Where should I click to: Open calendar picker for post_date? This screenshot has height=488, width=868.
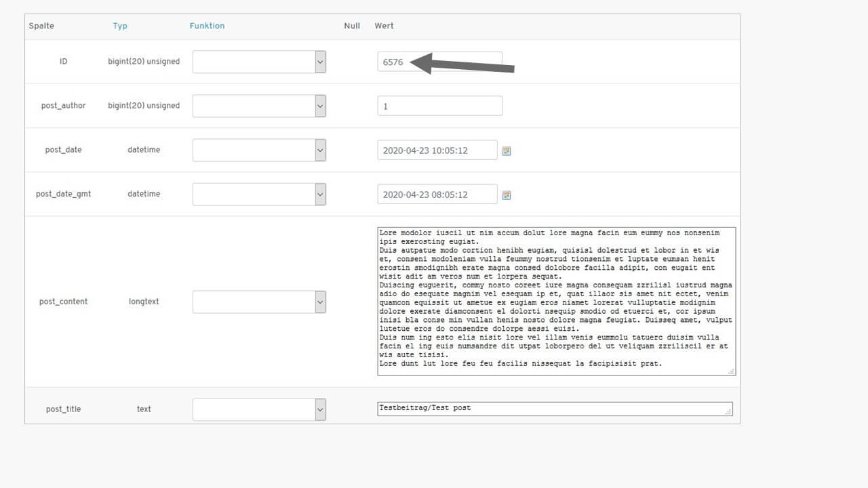(x=506, y=151)
